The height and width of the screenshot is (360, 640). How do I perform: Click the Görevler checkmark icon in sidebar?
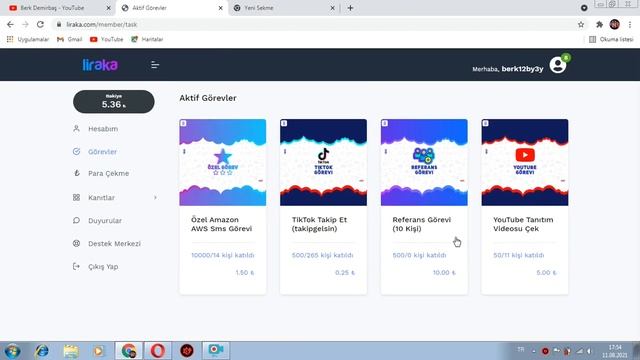click(76, 151)
